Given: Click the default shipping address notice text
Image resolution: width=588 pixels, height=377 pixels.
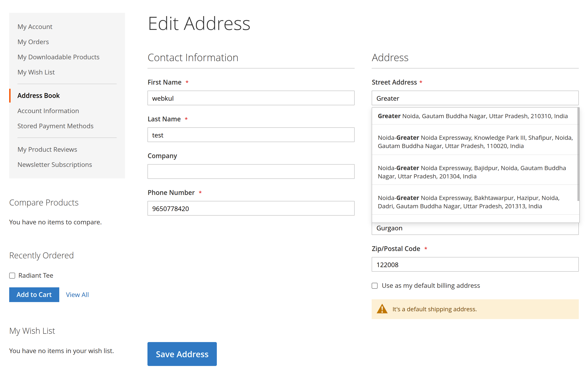Looking at the screenshot, I should click(x=435, y=309).
